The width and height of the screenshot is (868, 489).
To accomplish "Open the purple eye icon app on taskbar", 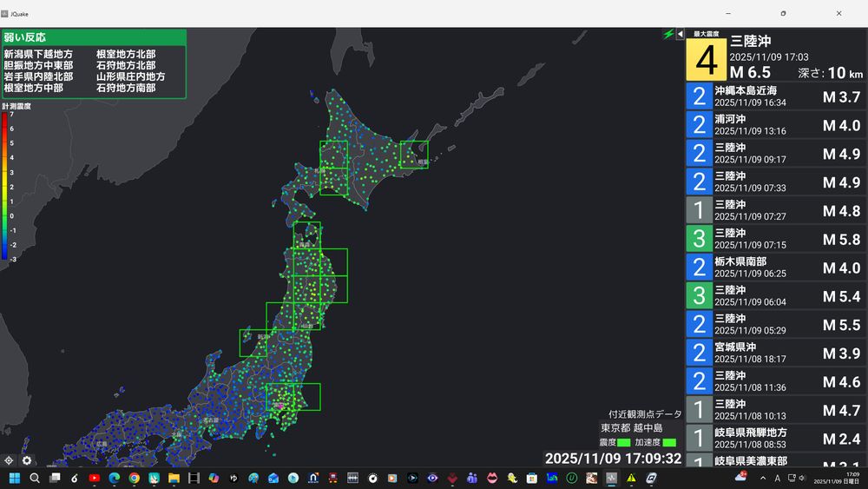I will (x=432, y=478).
